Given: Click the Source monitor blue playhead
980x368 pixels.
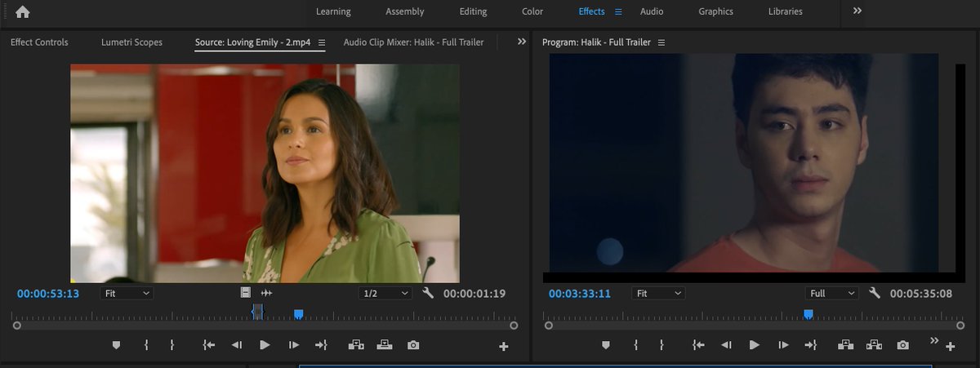Looking at the screenshot, I should [x=299, y=313].
